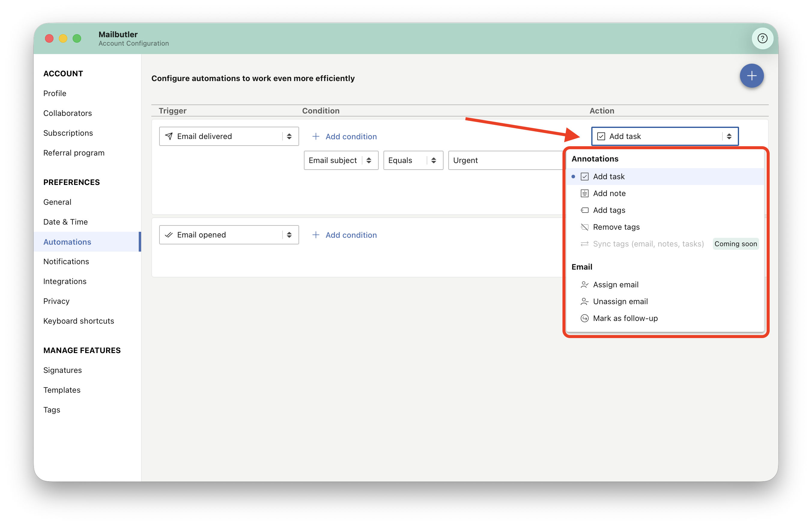Choose Add note from the action list
Image resolution: width=812 pixels, height=526 pixels.
[665, 193]
